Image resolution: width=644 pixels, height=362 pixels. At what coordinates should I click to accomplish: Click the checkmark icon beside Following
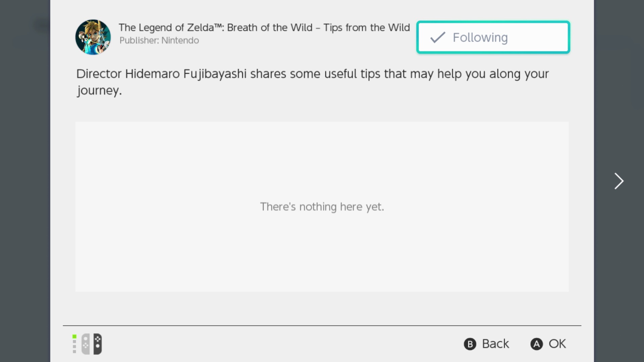click(x=438, y=37)
